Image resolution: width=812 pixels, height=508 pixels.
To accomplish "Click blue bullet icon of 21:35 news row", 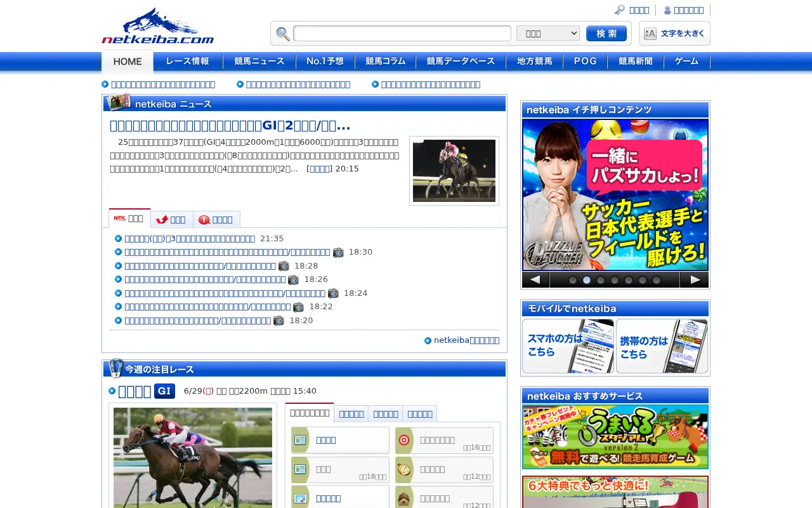I will coord(119,239).
